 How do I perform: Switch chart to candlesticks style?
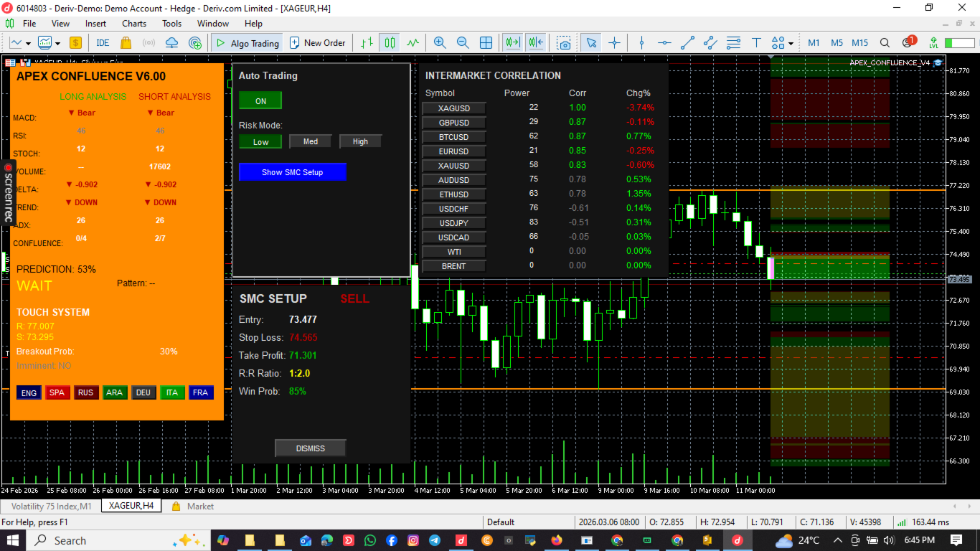390,43
